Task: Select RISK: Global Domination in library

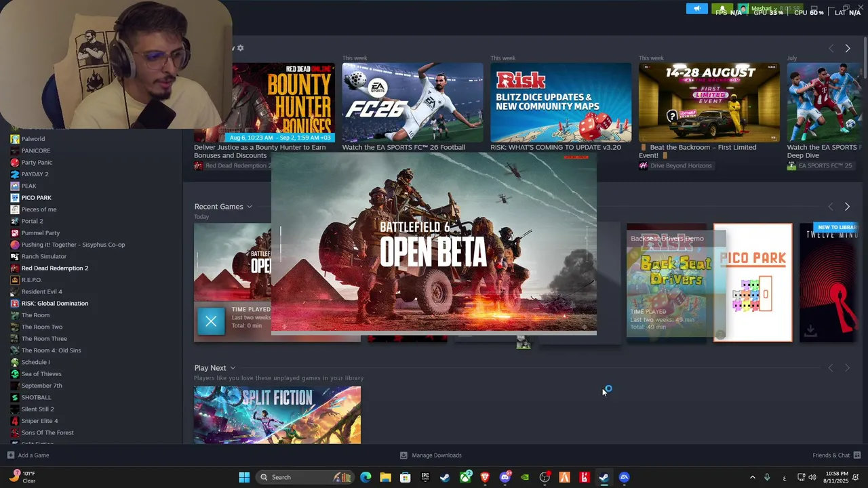Action: (x=55, y=304)
